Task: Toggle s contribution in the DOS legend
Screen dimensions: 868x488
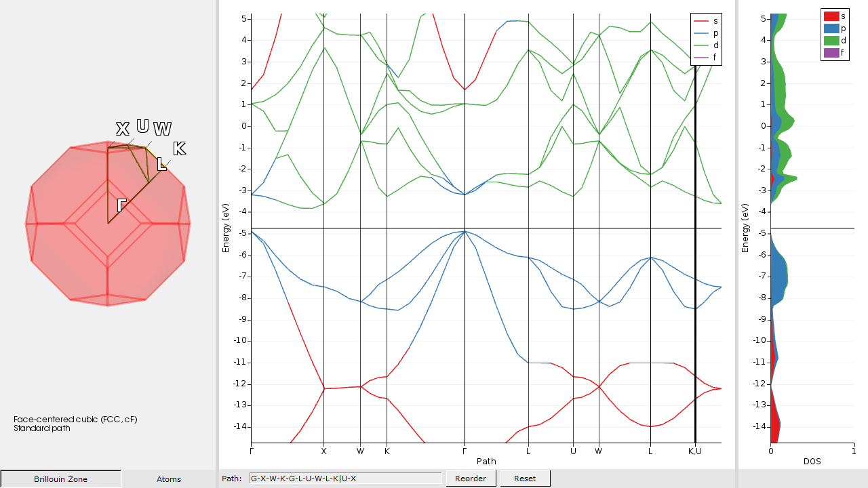Action: coord(831,16)
